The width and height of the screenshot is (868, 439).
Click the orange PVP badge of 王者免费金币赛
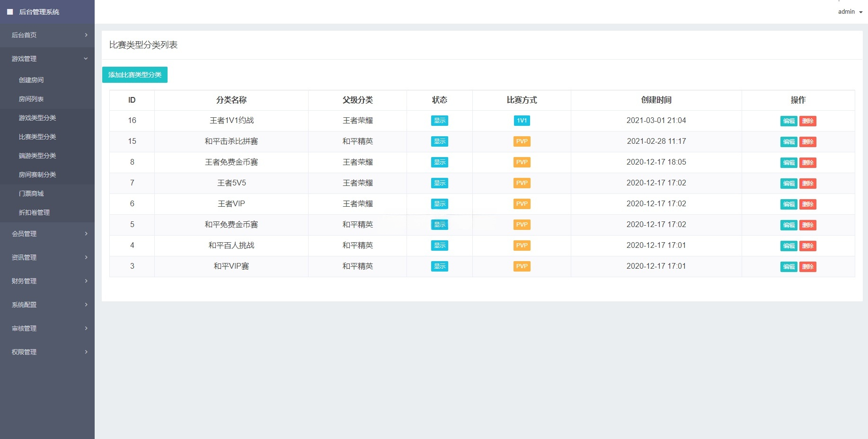coord(521,162)
